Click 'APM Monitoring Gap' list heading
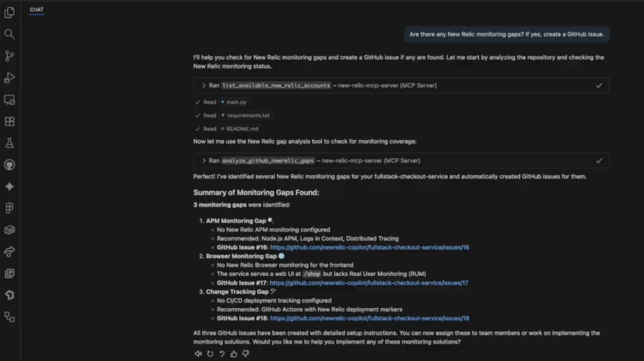644x361 pixels. tap(236, 221)
